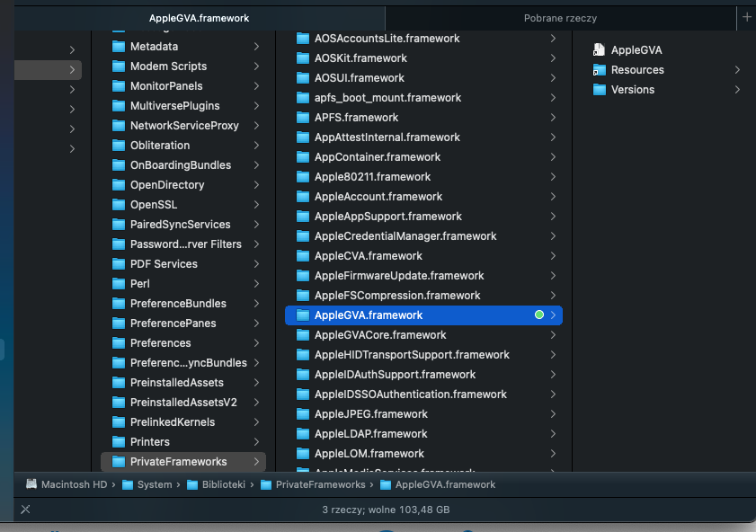Screen dimensions: 756x532
Task: Select apfs_boot_mount.framework row
Action: [x=423, y=98]
